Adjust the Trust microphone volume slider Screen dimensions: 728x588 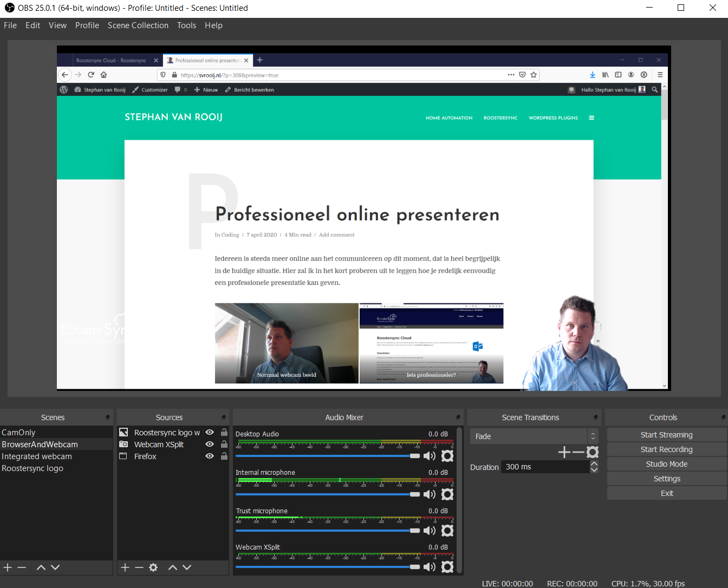pos(415,531)
